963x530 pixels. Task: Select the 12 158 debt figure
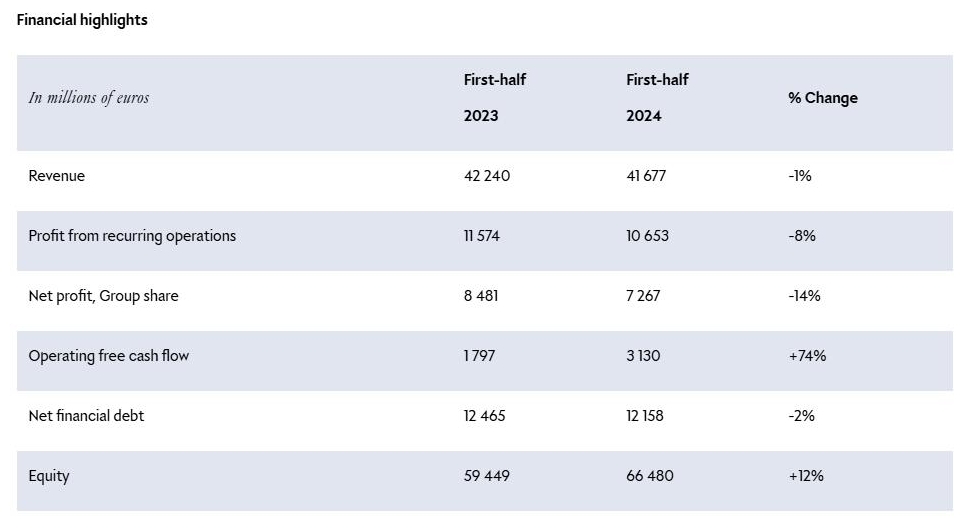point(645,416)
